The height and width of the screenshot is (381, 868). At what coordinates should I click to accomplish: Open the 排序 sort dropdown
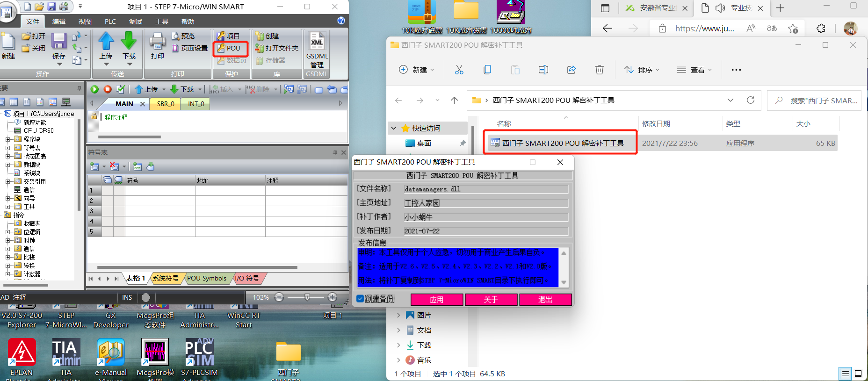pos(642,70)
